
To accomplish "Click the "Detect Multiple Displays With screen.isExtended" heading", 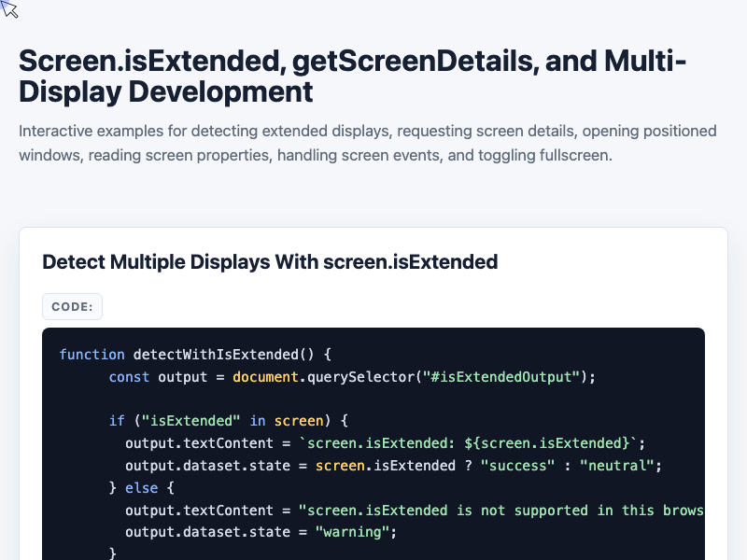I will tap(270, 262).
